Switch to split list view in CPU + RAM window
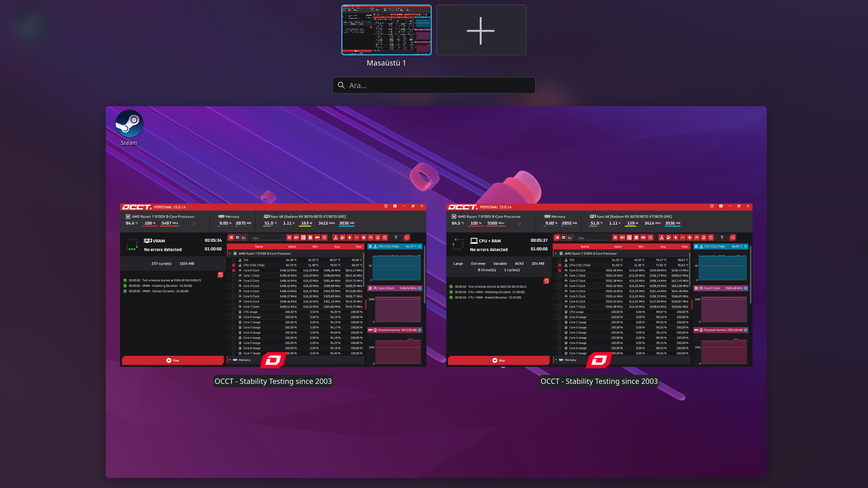The width and height of the screenshot is (868, 488). pyautogui.click(x=557, y=237)
